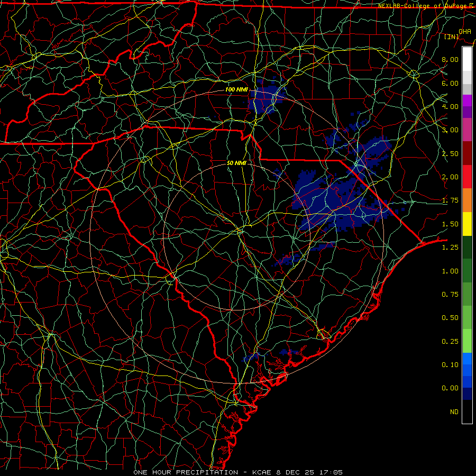Click the 'OHA' product label
476x476 pixels.
click(x=465, y=31)
